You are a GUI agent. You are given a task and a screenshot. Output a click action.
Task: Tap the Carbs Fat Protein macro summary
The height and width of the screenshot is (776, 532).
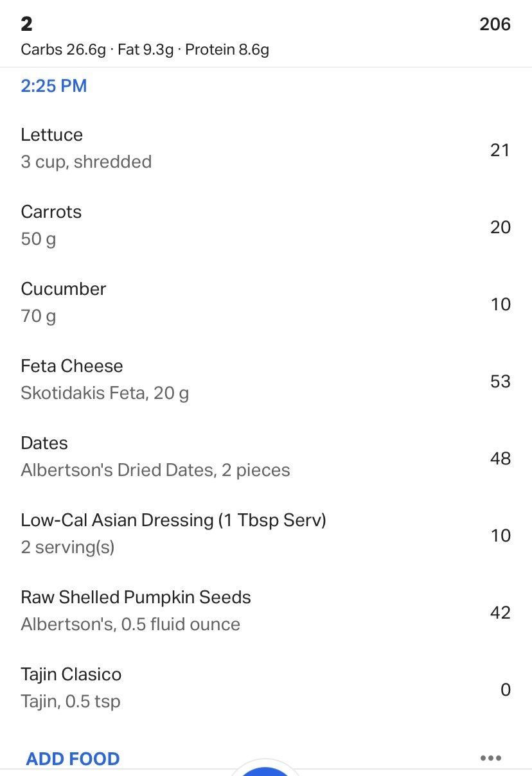click(x=145, y=49)
